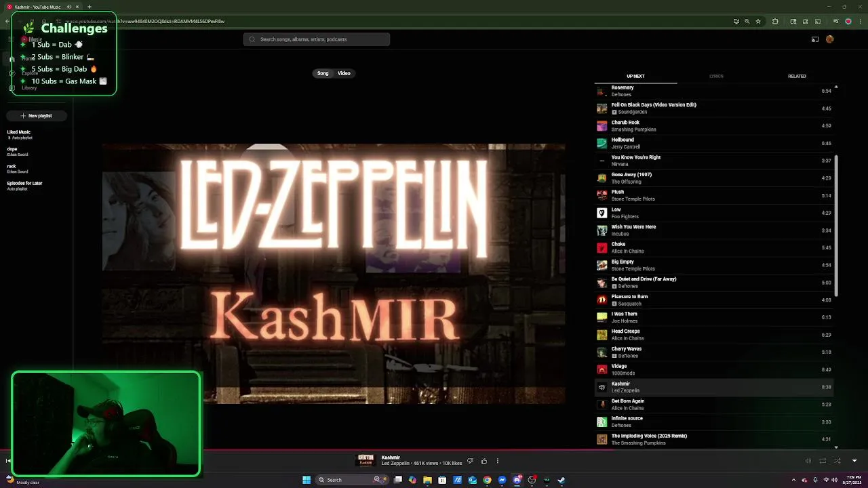This screenshot has height=488, width=868.
Task: Play Cherry Waves by Deftones
Action: [x=715, y=352]
